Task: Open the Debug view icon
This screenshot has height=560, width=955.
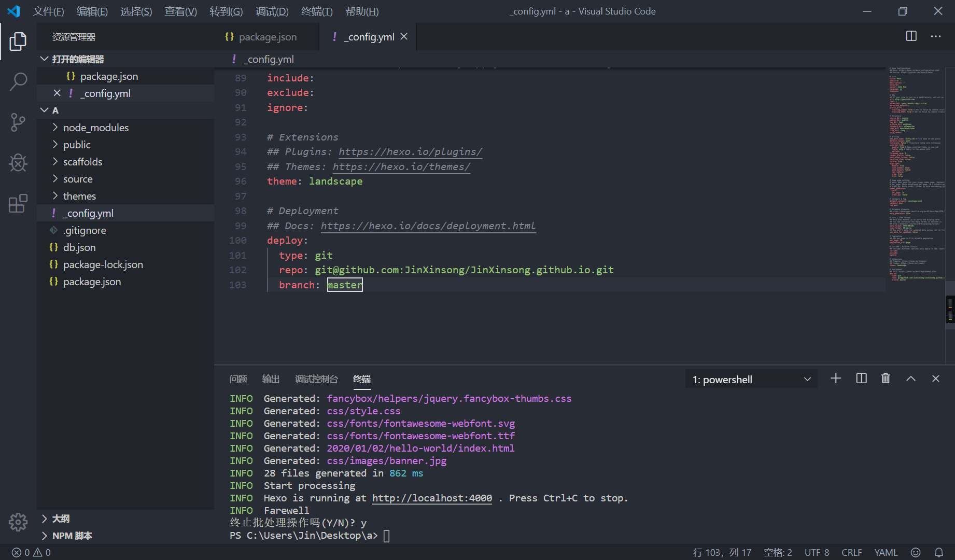Action: 18,163
